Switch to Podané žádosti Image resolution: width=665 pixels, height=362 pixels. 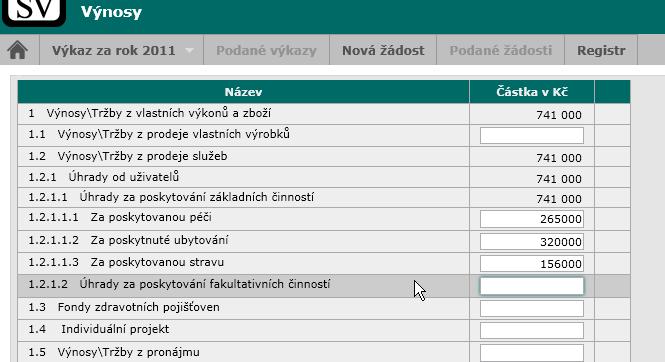(x=500, y=50)
